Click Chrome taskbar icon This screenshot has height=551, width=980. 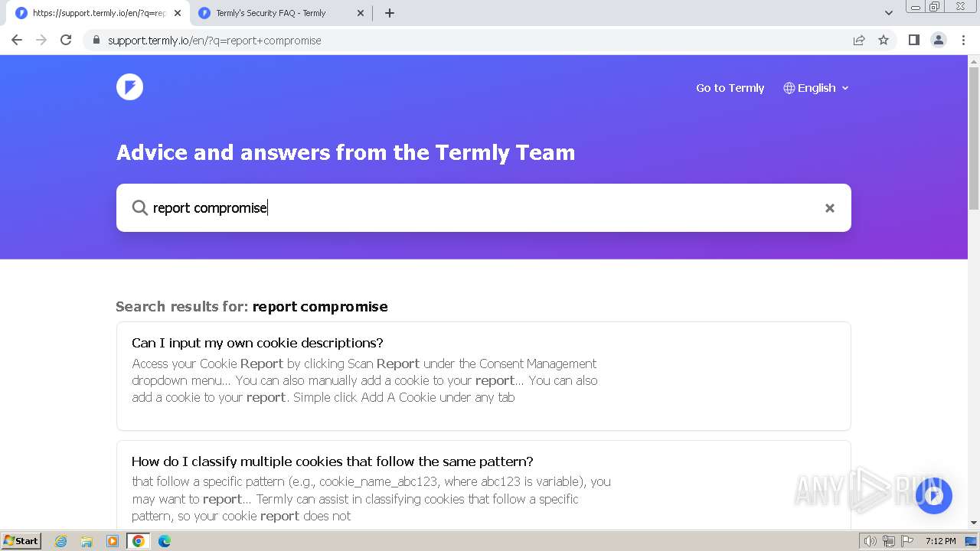tap(139, 541)
